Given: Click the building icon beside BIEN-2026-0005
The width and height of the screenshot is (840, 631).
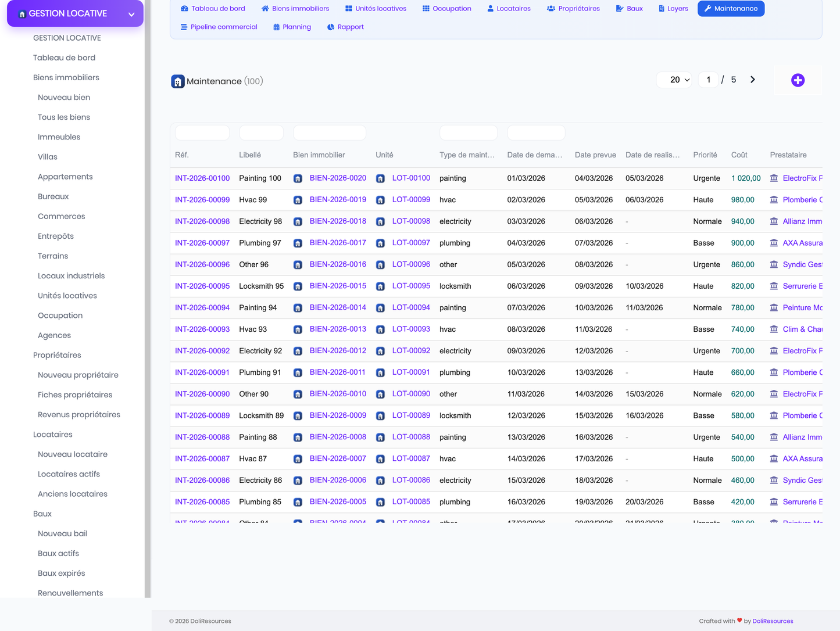Looking at the screenshot, I should (298, 502).
